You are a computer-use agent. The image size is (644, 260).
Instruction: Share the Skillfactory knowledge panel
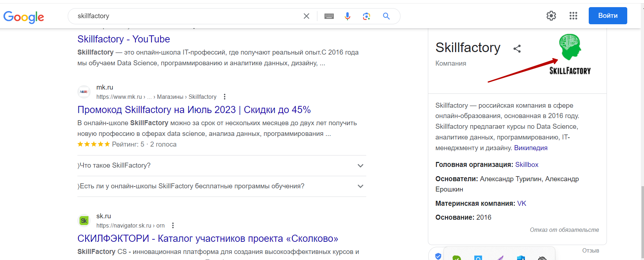click(517, 49)
